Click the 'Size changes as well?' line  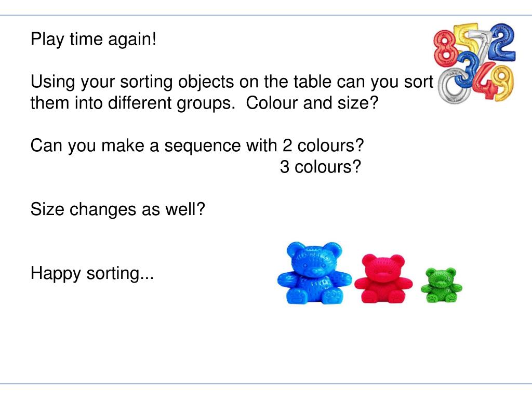(118, 209)
